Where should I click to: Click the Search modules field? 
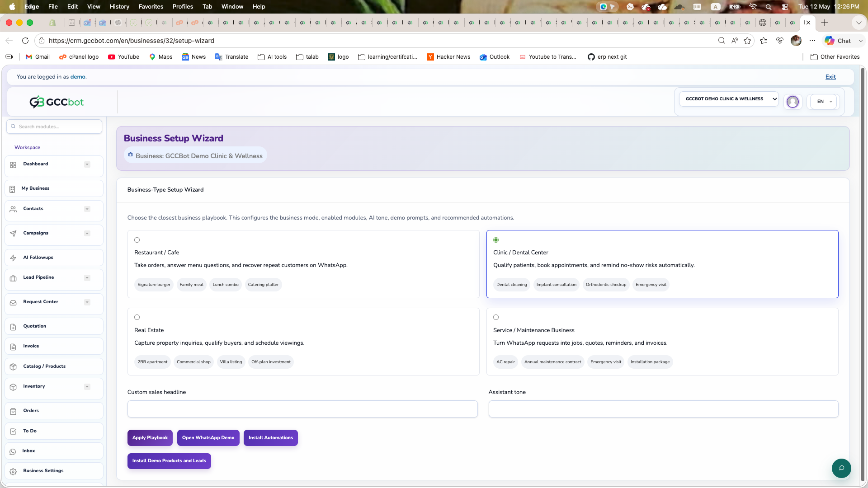[54, 127]
